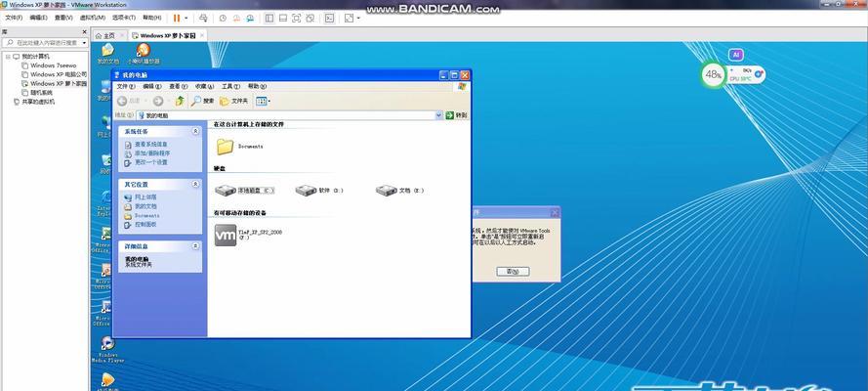Click the VMware pause virtual machine icon

[177, 18]
